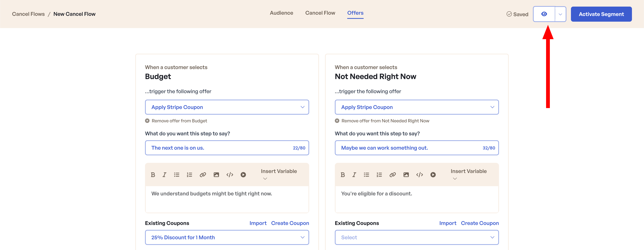Insert link in Budget offer editor
This screenshot has width=644, height=250.
click(x=203, y=175)
